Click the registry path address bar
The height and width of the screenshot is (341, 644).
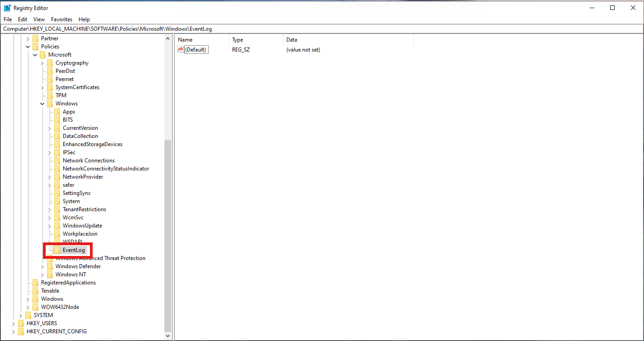click(316, 29)
